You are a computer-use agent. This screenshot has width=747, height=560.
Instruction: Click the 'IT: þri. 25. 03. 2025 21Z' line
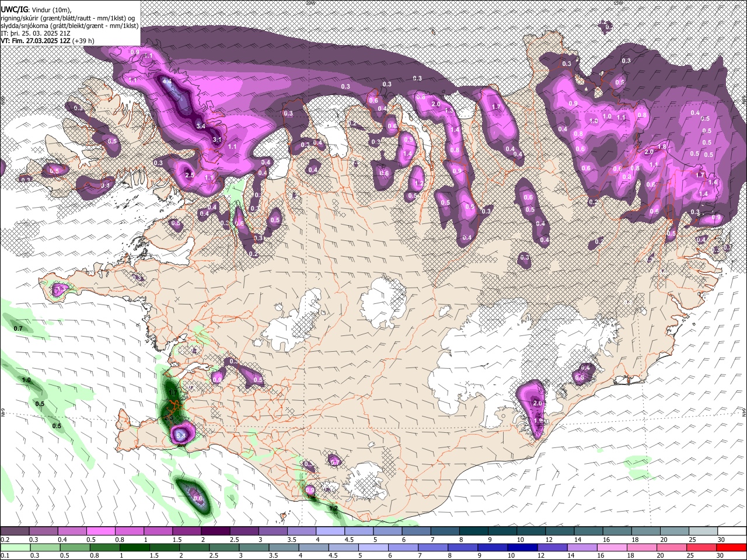coord(37,33)
